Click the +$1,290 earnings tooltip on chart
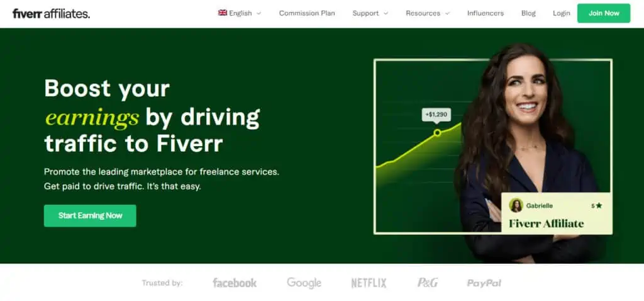Viewport: 644px width, 301px height. pyautogui.click(x=436, y=115)
